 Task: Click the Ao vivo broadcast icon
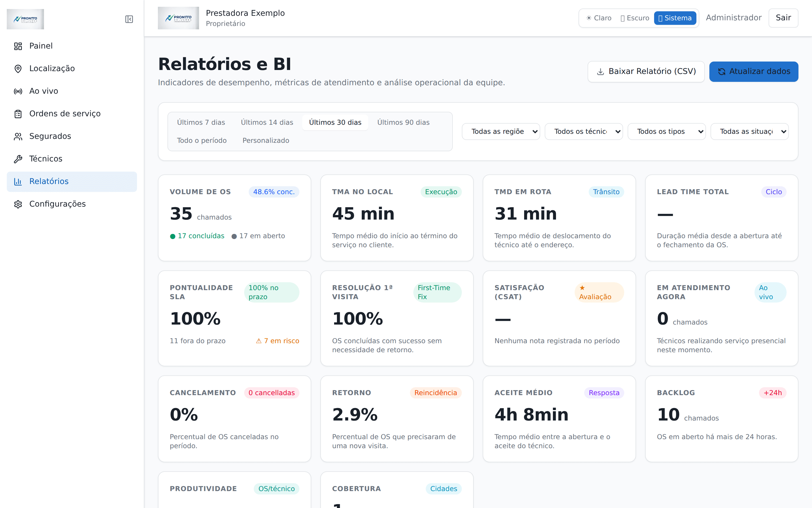pos(18,91)
